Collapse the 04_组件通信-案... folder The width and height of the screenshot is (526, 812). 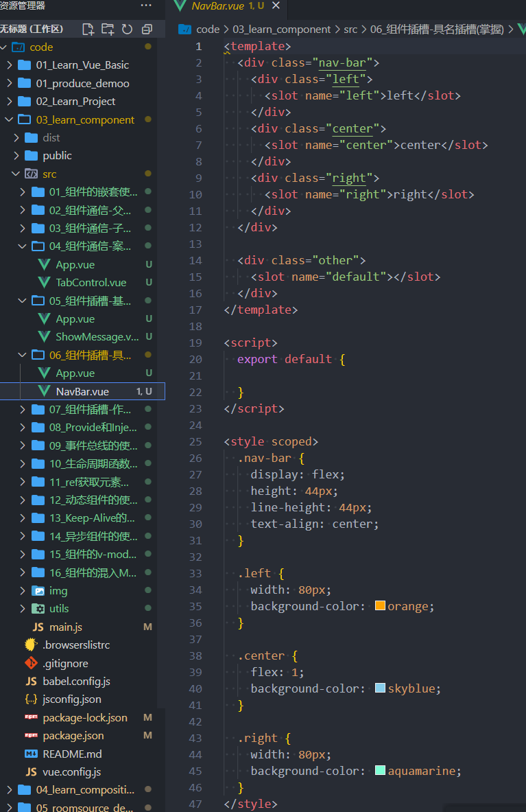tap(22, 246)
